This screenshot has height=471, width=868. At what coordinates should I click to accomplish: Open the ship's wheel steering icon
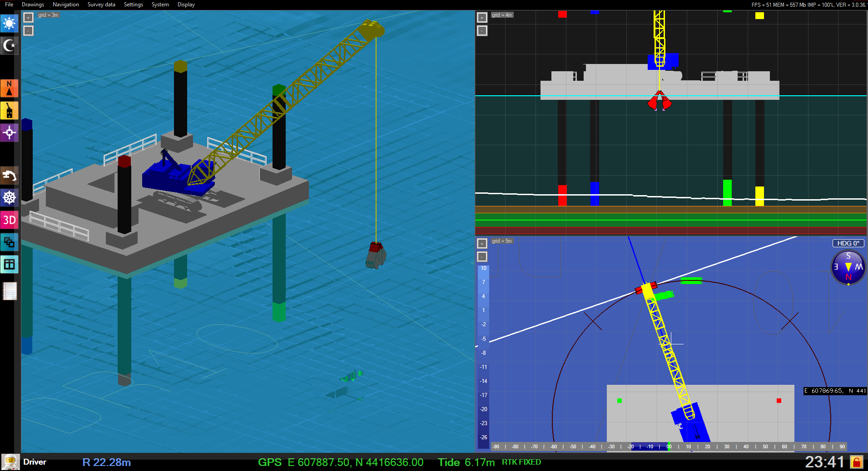pos(9,198)
